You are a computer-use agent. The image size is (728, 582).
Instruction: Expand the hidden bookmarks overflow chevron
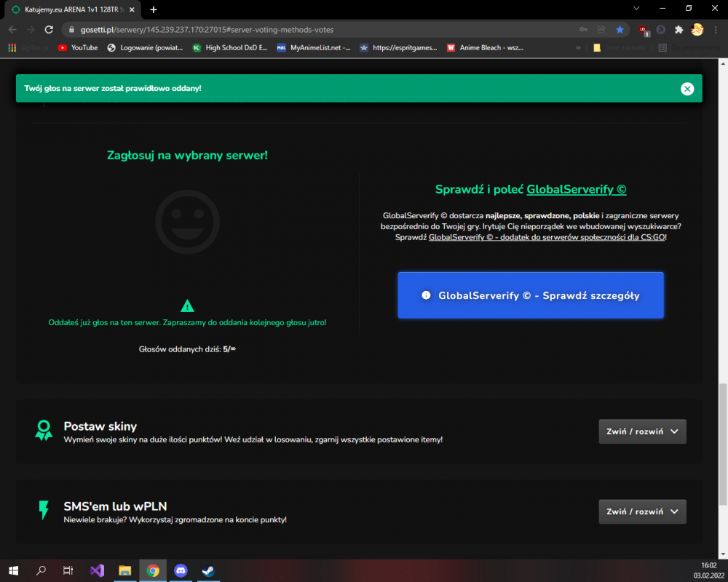coord(578,47)
